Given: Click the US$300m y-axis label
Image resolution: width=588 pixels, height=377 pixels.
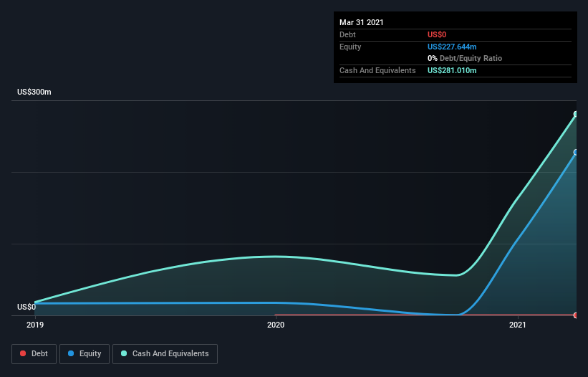Looking at the screenshot, I should [x=34, y=92].
